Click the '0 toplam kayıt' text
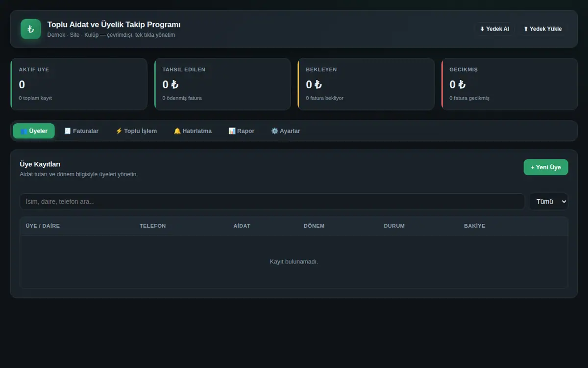Screen dimensions: 588x368 click(35, 98)
